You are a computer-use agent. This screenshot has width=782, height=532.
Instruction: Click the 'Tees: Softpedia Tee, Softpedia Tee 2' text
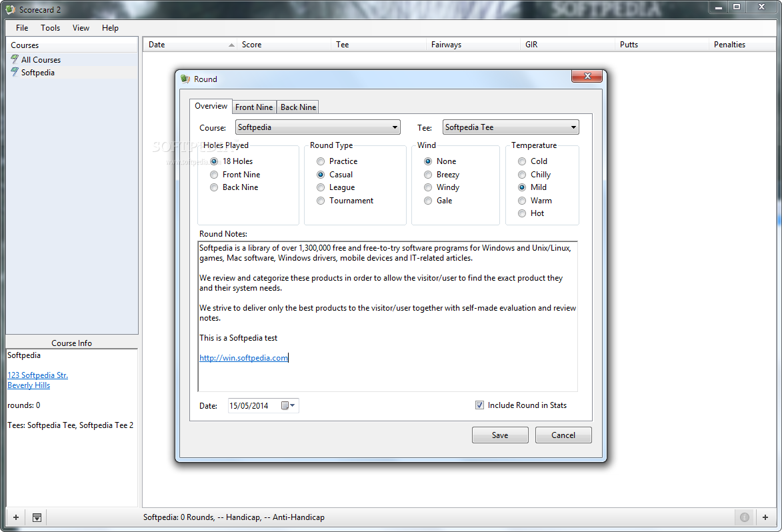[x=70, y=425]
